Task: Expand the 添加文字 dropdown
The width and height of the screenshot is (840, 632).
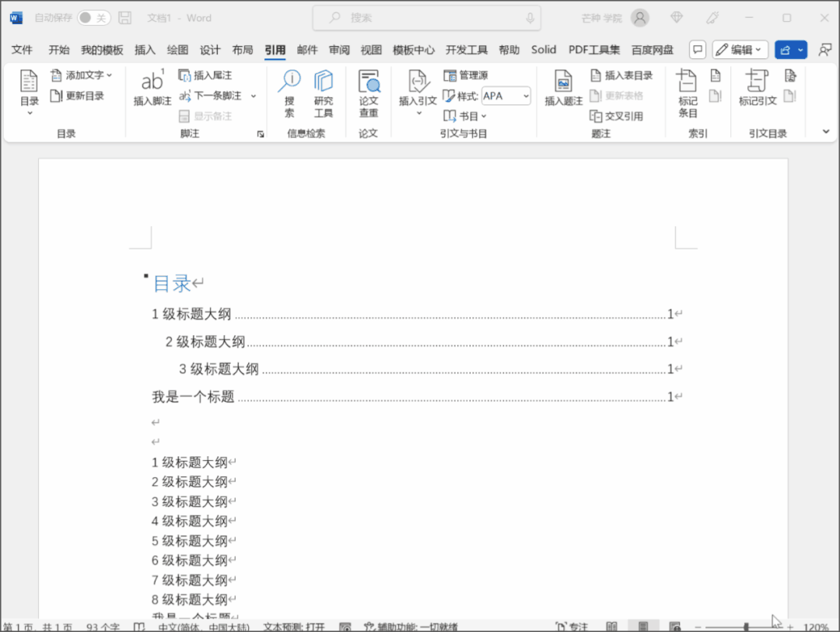Action: click(109, 75)
